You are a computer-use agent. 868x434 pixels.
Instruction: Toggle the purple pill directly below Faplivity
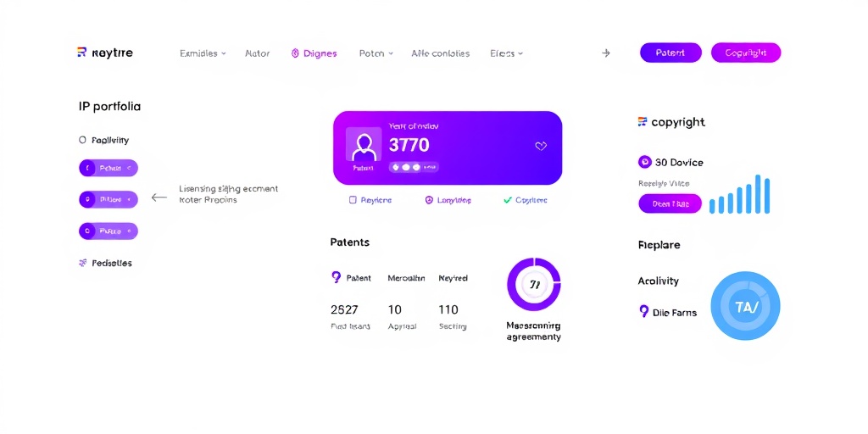pos(108,168)
